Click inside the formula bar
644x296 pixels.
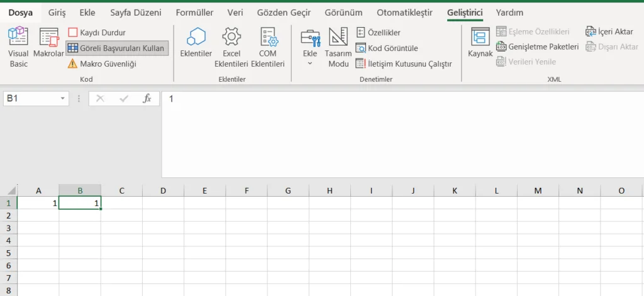(402, 134)
